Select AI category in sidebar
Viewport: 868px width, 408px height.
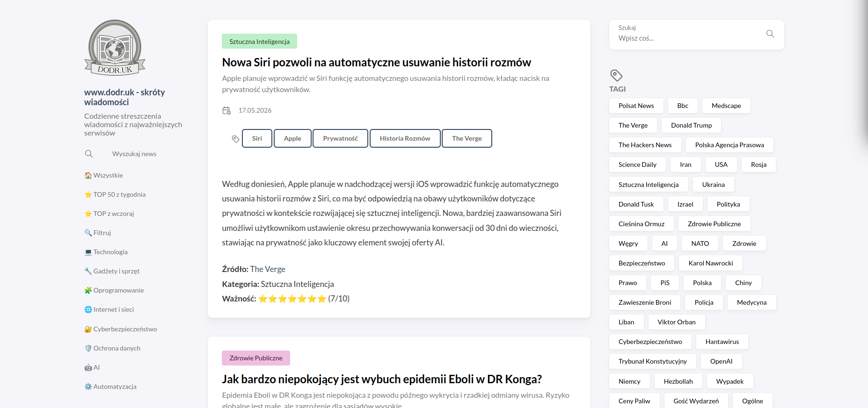pyautogui.click(x=92, y=367)
